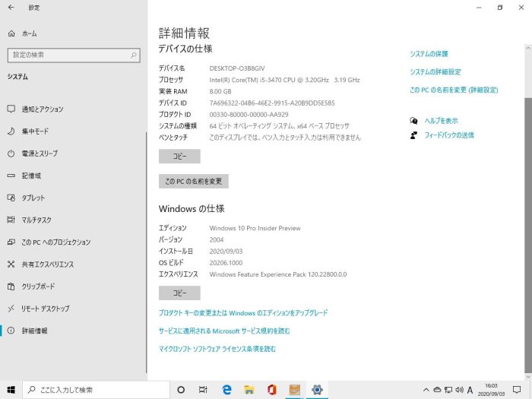Open 記憶域 storage settings
Screen dimensions: 532x399
click(x=31, y=176)
